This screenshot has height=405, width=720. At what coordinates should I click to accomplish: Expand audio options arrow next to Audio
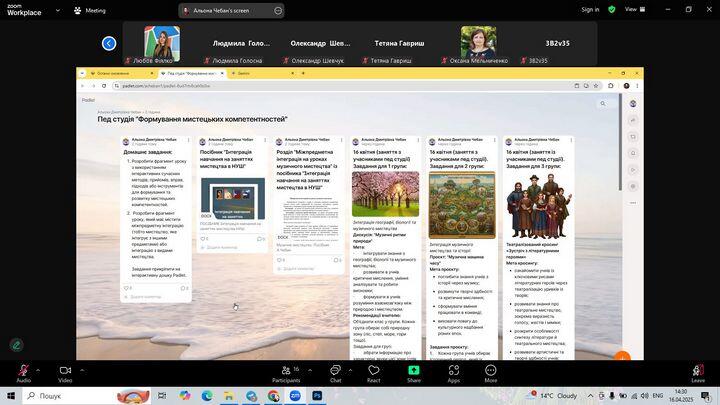coord(38,370)
